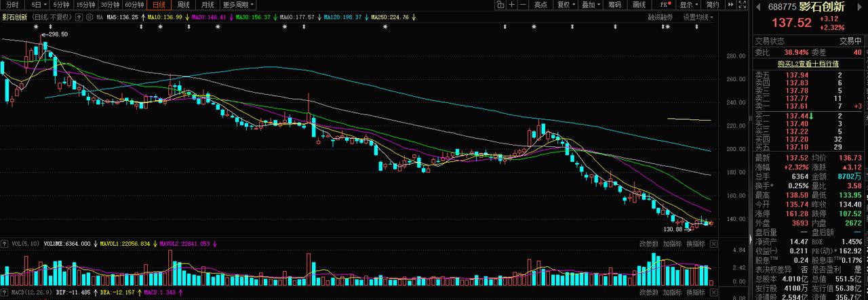Click the MA30 indicator value
868x300 pixels.
click(253, 18)
